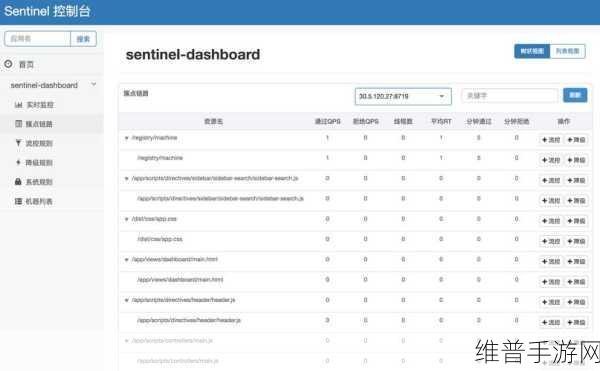
Task: Click the 实时监控 chart icon
Action: tap(18, 104)
